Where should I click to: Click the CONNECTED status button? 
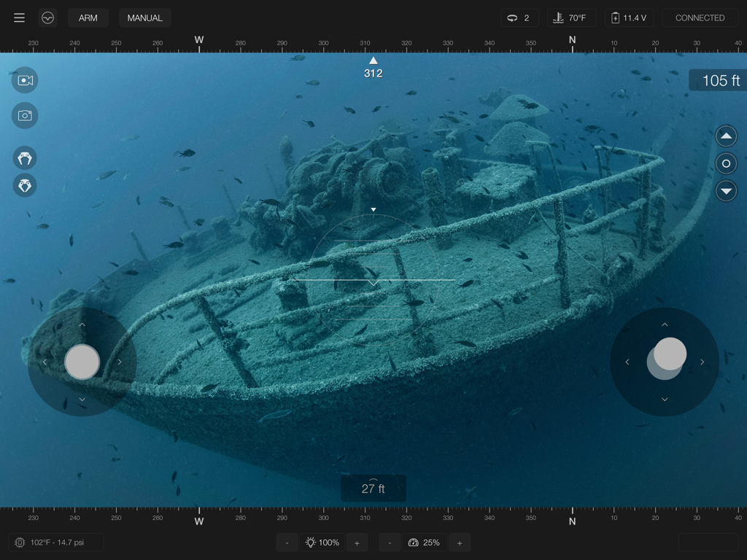(700, 18)
